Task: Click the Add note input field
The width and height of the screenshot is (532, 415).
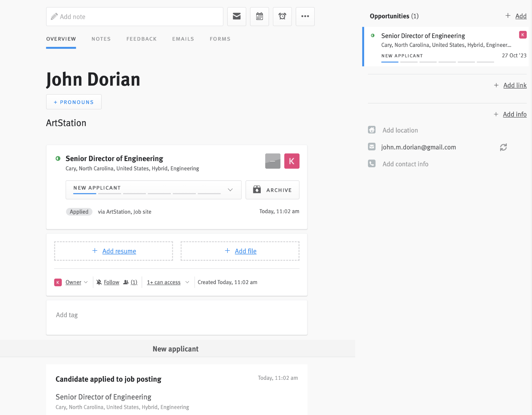Action: point(135,17)
